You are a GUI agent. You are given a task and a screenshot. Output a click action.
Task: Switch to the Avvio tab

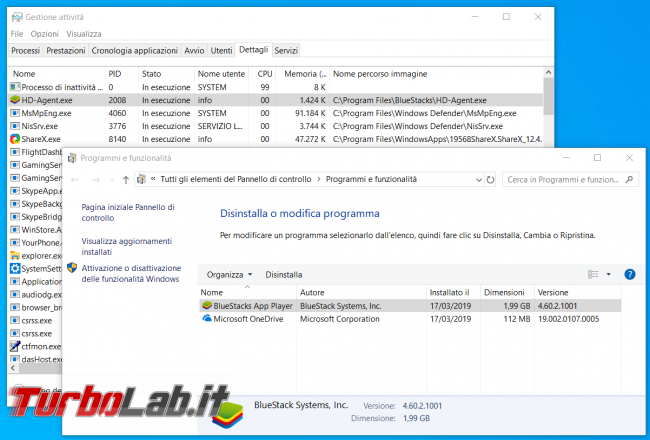coord(194,51)
